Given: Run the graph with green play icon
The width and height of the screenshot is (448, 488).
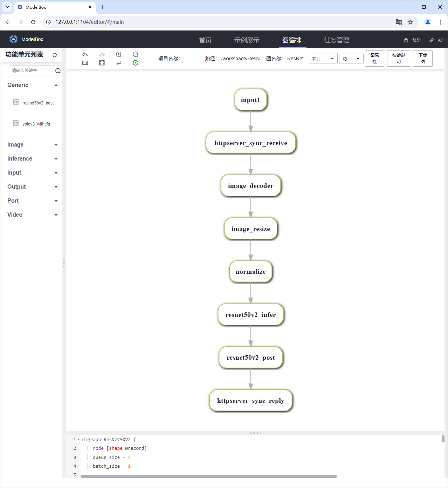Looking at the screenshot, I should coord(136,63).
